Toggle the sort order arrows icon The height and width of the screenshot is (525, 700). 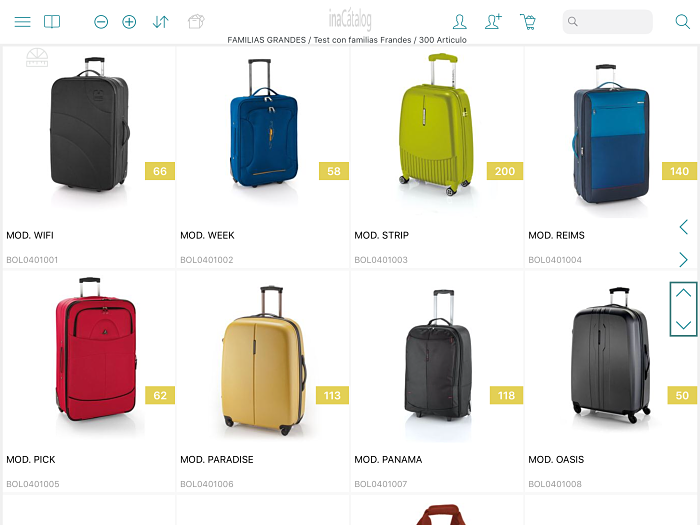pyautogui.click(x=160, y=22)
